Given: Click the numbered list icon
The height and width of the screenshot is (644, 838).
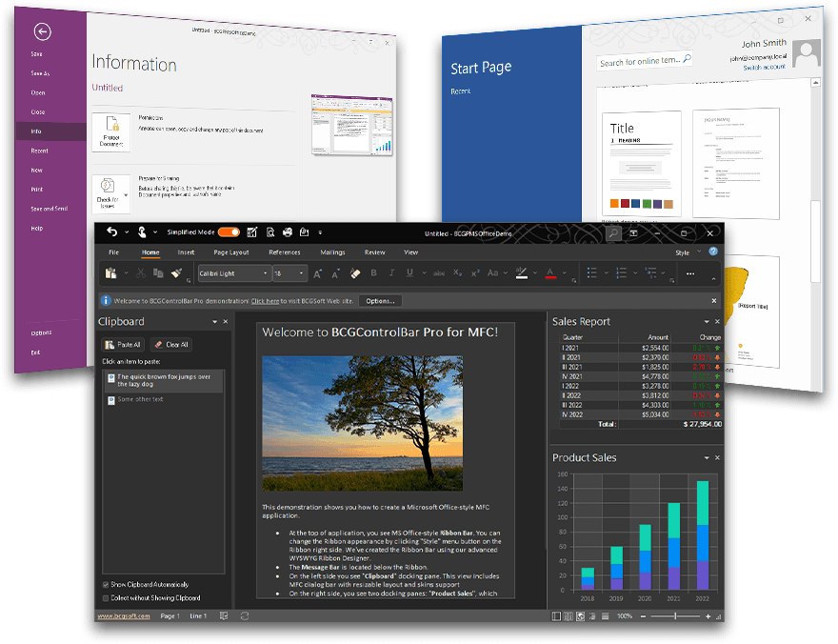Looking at the screenshot, I should pos(621,273).
